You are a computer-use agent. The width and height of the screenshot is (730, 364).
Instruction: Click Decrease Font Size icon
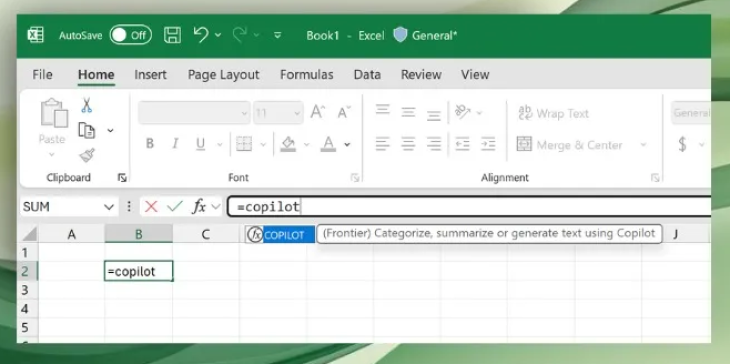345,112
